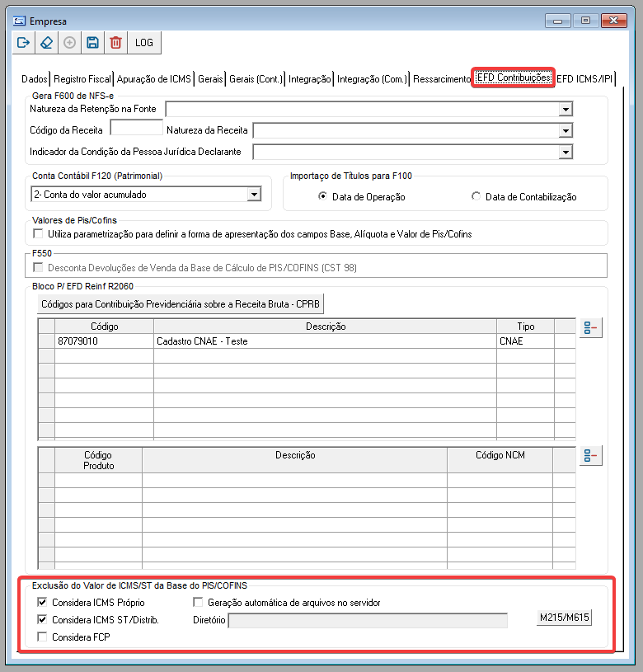Open the Gerais (Cont.) tab
Viewport: 643px width, 672px height.
[x=256, y=79]
